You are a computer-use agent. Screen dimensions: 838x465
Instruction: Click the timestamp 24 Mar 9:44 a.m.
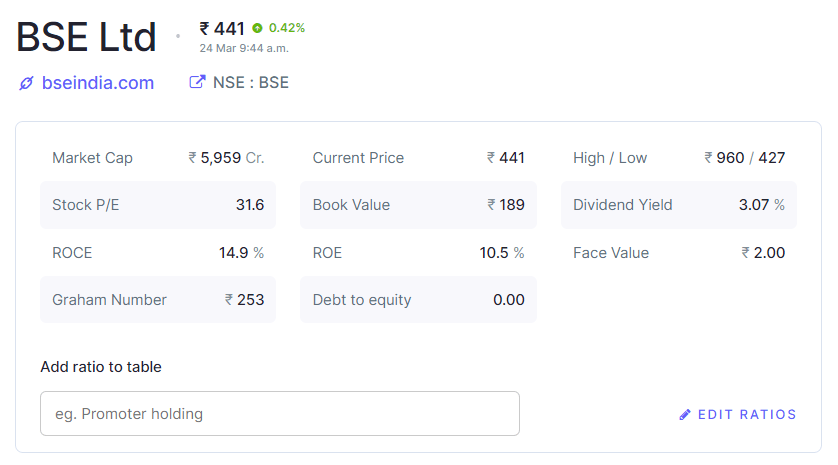pos(244,48)
